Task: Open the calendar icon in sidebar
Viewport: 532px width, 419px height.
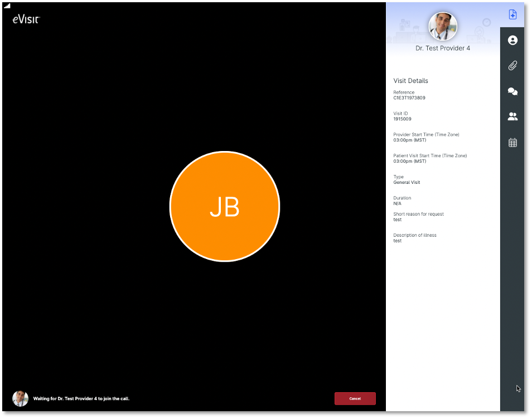Action: 512,143
